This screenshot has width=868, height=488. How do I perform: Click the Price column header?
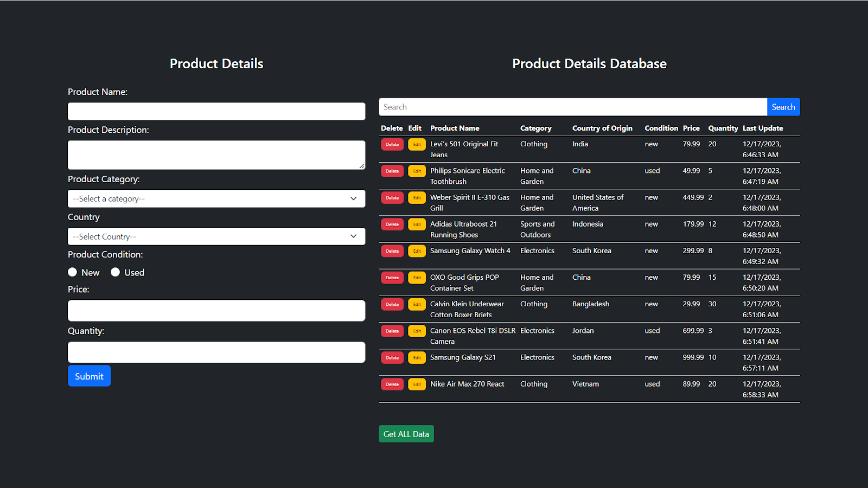point(691,128)
